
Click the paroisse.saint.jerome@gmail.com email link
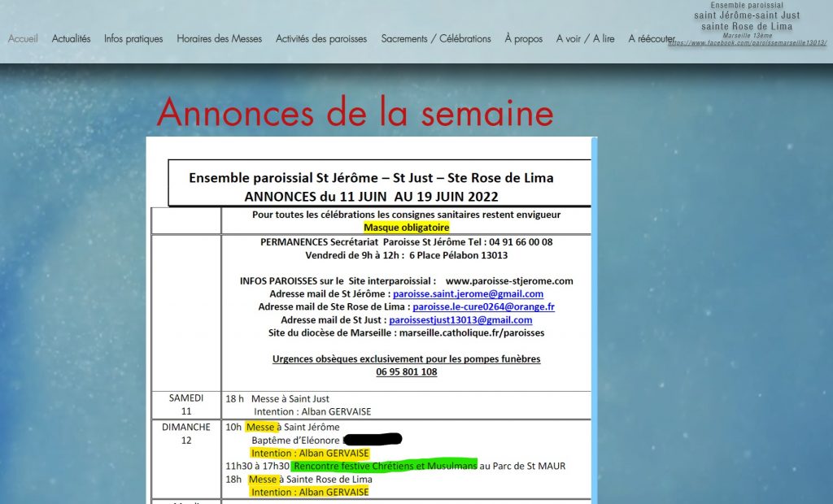[x=468, y=293]
